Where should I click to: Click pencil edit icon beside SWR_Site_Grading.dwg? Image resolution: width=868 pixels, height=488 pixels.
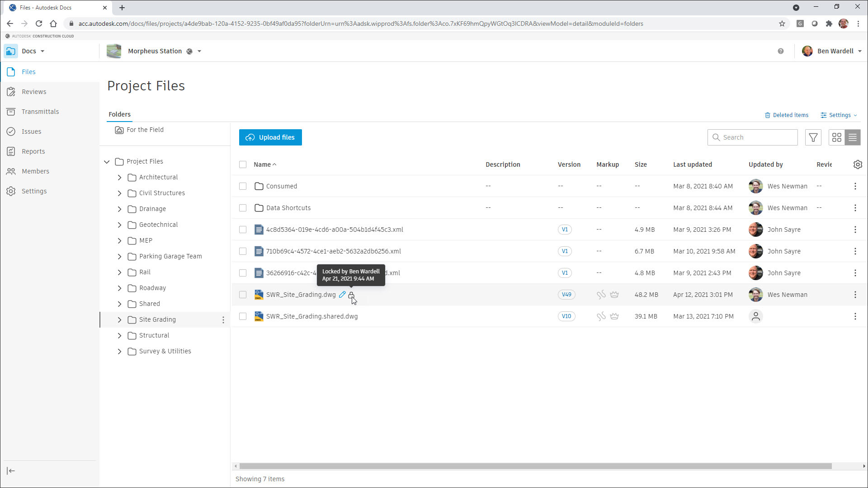(x=342, y=295)
